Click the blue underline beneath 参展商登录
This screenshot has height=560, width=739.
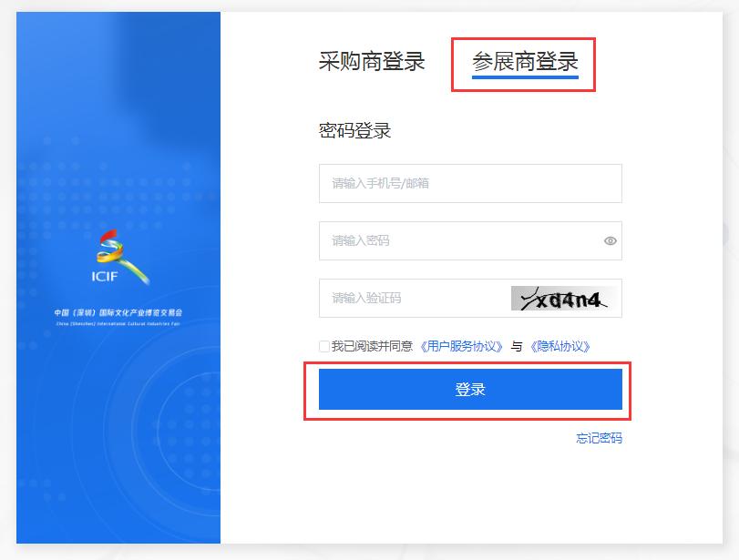click(525, 77)
